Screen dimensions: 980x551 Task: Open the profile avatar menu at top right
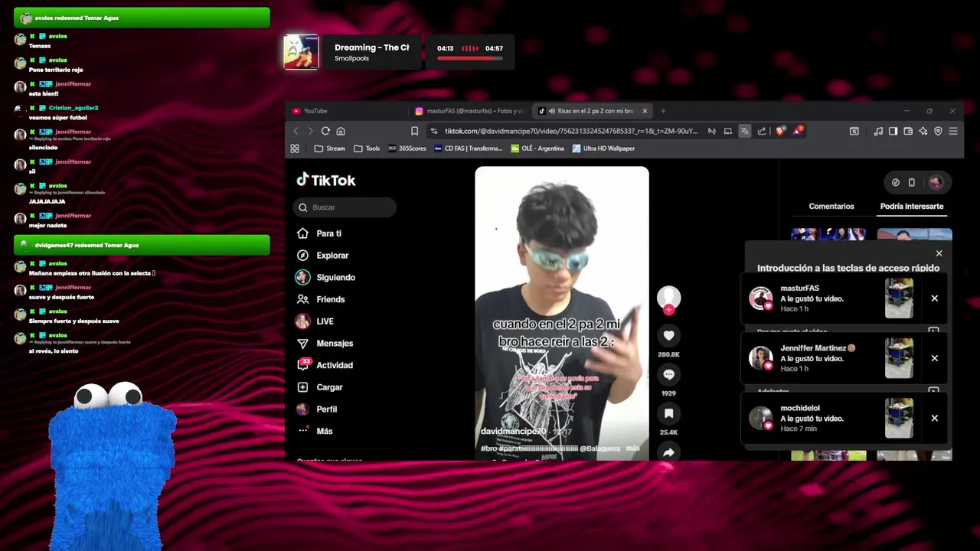(936, 182)
